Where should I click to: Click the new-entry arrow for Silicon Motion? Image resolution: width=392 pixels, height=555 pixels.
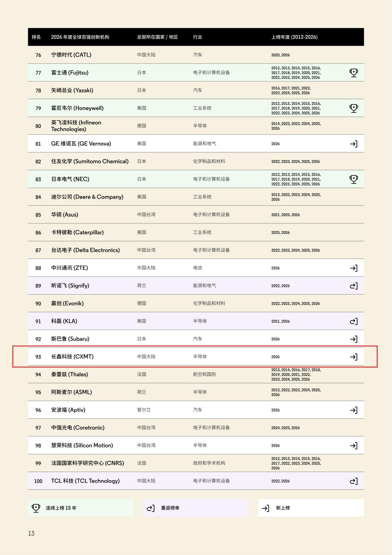click(354, 446)
